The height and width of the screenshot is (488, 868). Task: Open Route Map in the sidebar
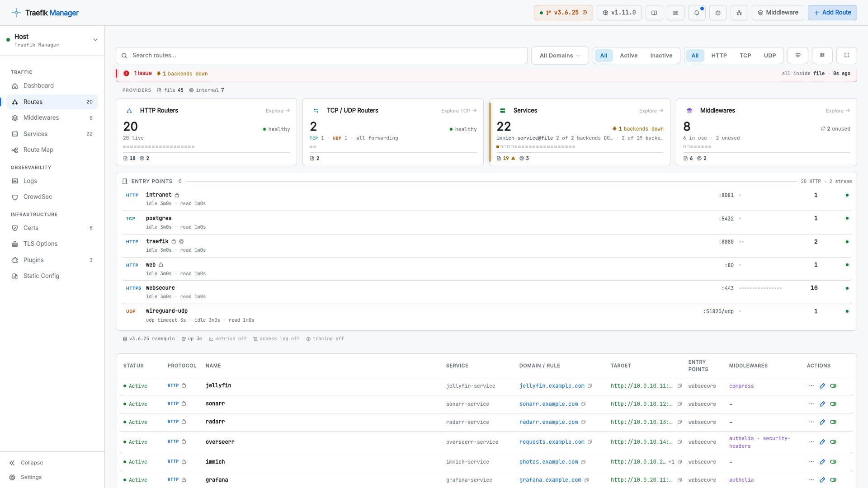(x=52, y=150)
